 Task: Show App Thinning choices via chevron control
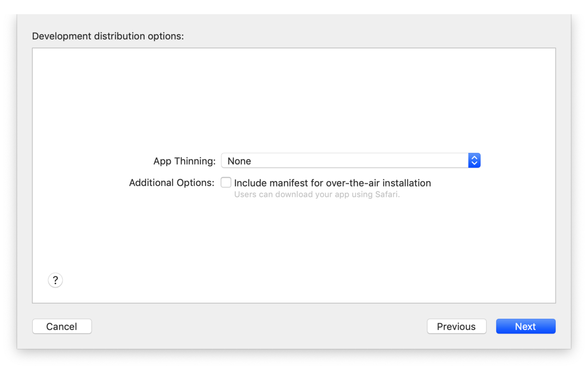click(x=474, y=161)
